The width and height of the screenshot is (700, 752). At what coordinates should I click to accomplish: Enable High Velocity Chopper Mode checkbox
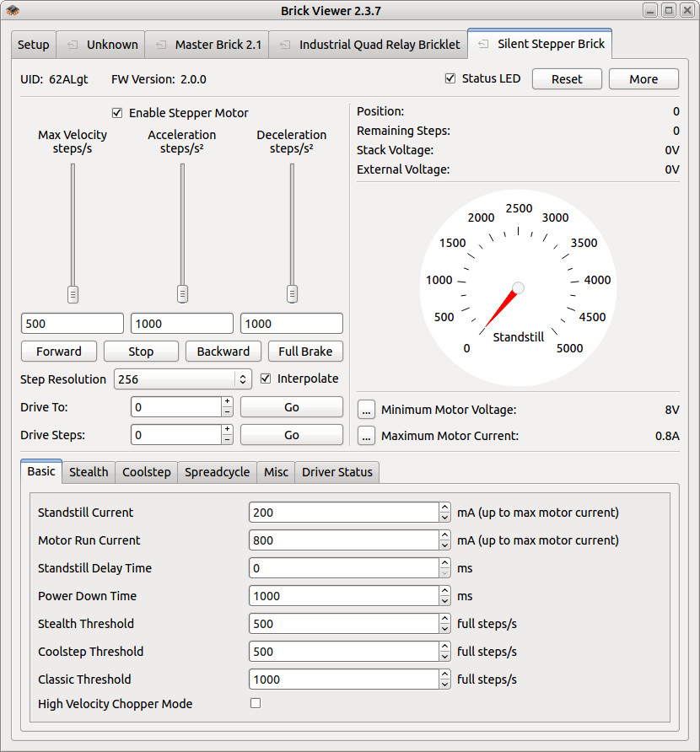coord(256,703)
